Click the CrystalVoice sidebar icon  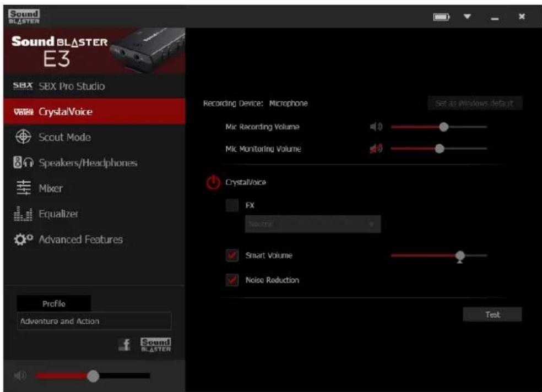(24, 112)
